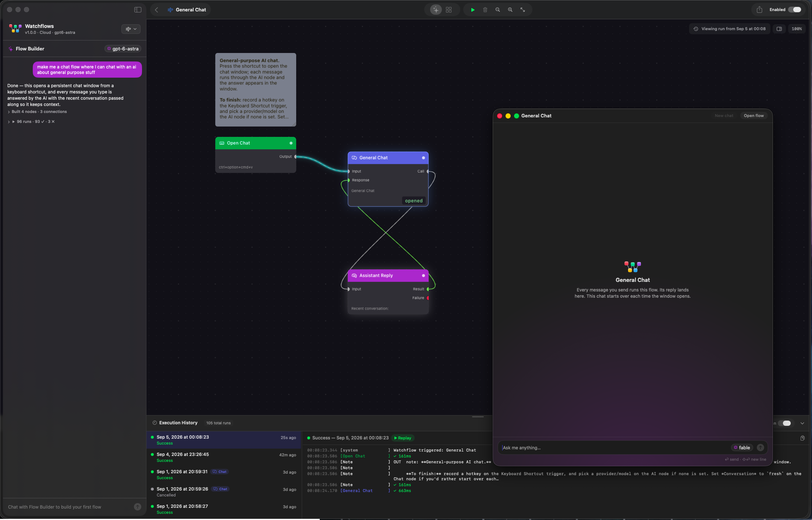
Task: Go back using the chevron beside General Chat title
Action: [156, 10]
